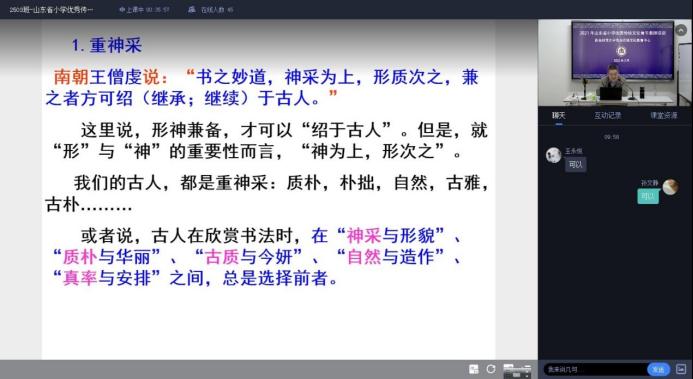693x379 pixels.
Task: Select the 聊天 tab
Action: click(x=559, y=115)
